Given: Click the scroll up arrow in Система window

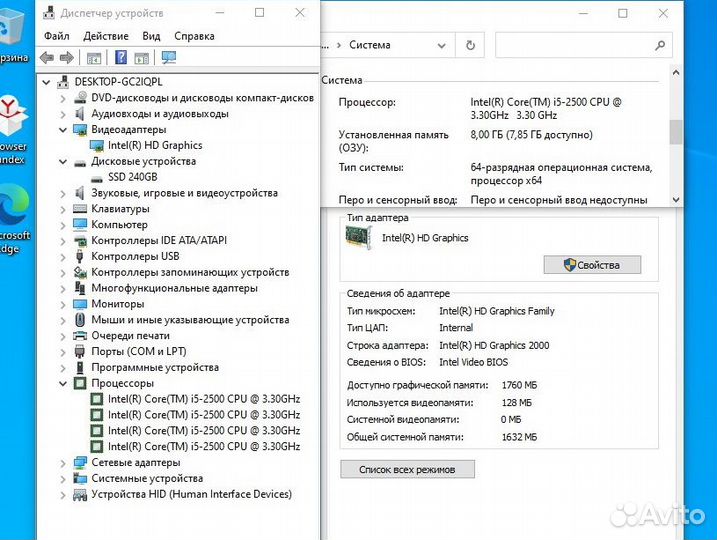Looking at the screenshot, I should click(675, 73).
